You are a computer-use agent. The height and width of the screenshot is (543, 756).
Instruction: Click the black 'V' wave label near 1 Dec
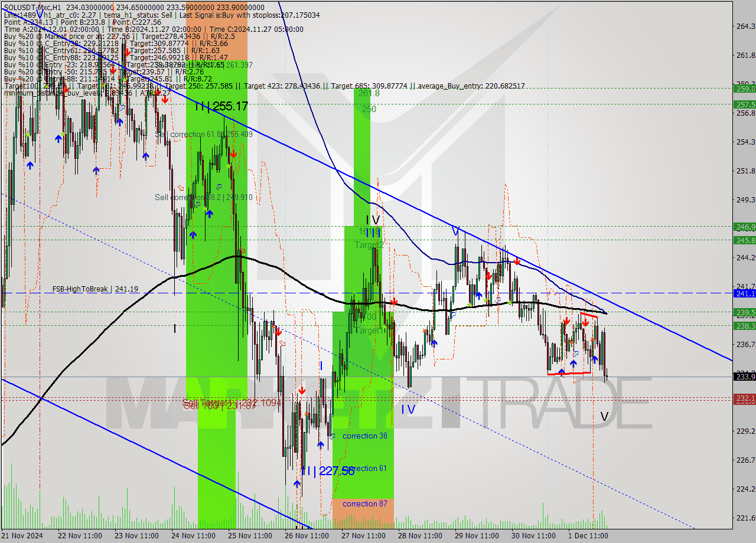[x=604, y=417]
